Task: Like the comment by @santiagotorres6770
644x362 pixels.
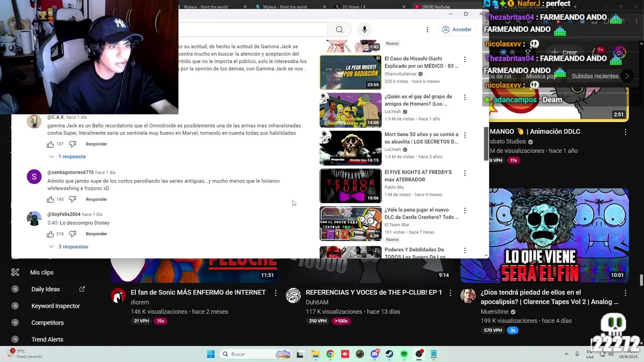Action: 50,200
